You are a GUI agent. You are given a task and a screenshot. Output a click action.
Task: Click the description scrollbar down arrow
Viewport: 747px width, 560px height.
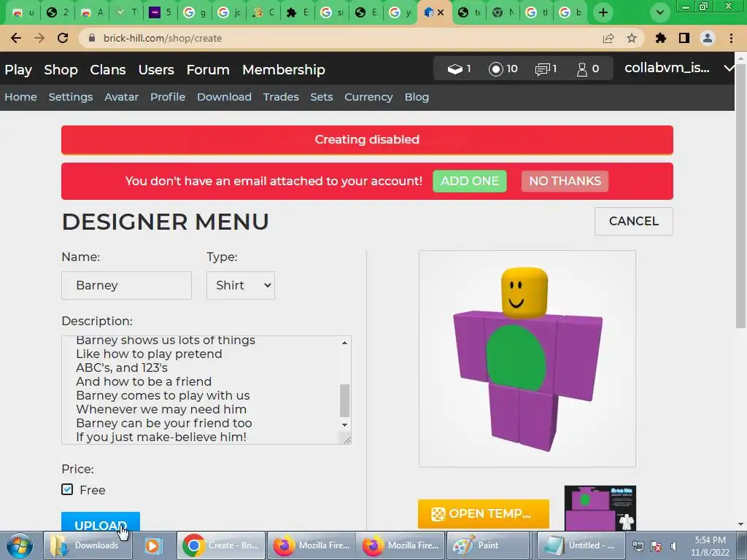click(344, 425)
